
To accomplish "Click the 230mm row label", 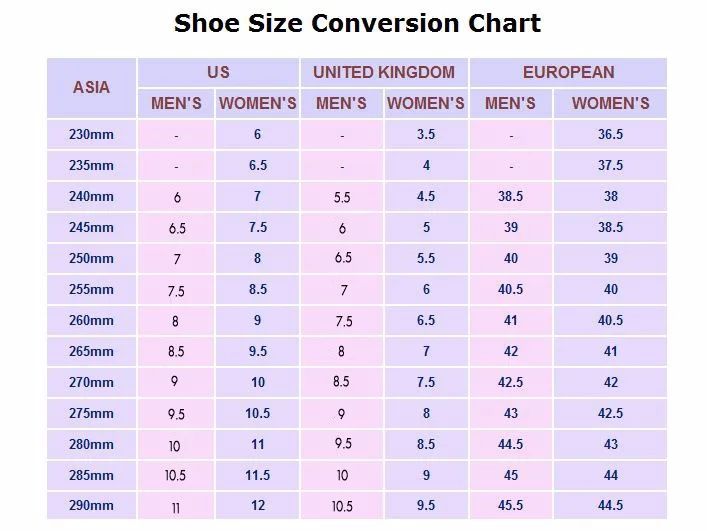I will pos(91,134).
